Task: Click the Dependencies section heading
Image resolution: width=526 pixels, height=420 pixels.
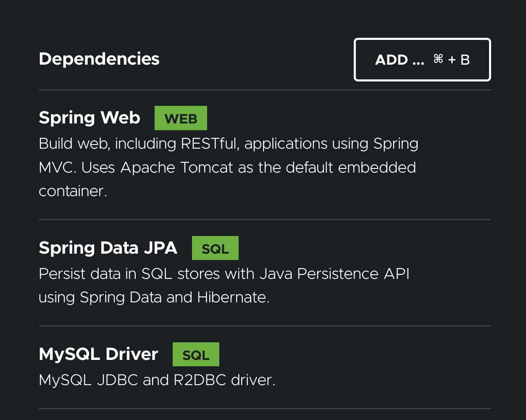Action: click(x=99, y=59)
